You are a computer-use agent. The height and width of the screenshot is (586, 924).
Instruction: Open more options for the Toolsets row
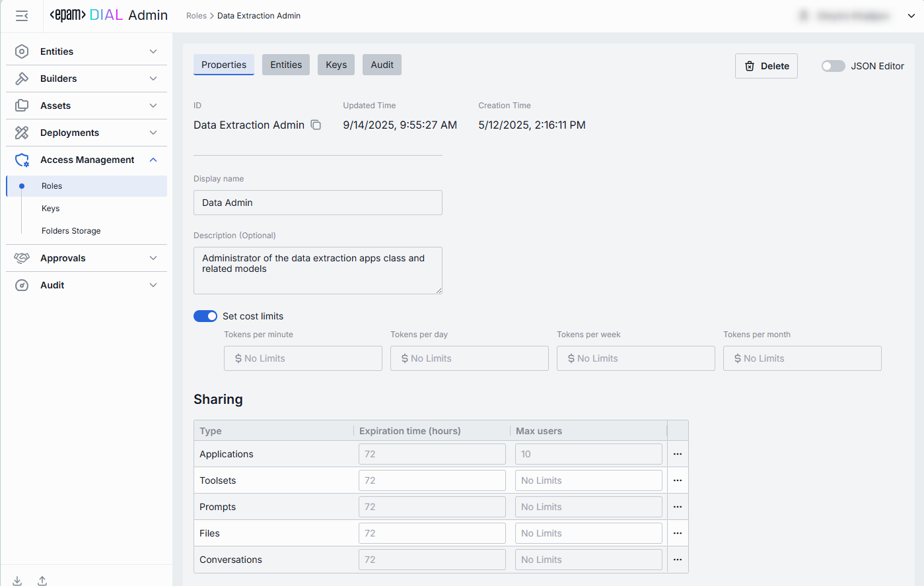677,480
